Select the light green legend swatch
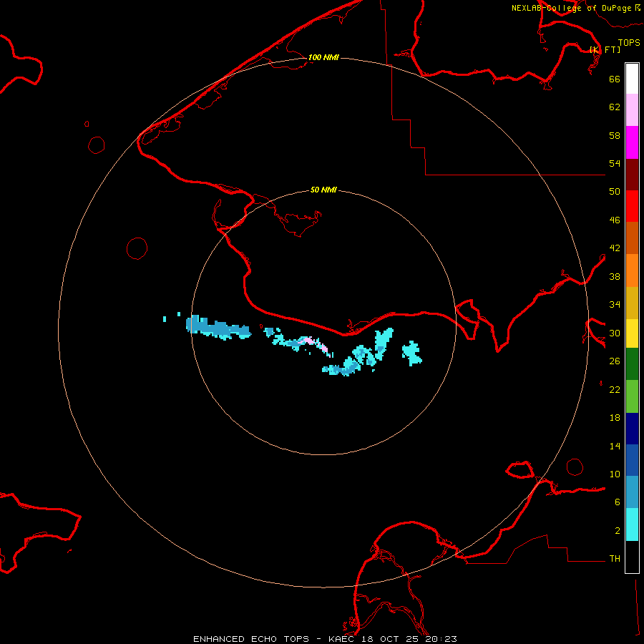644x644 pixels. click(632, 396)
